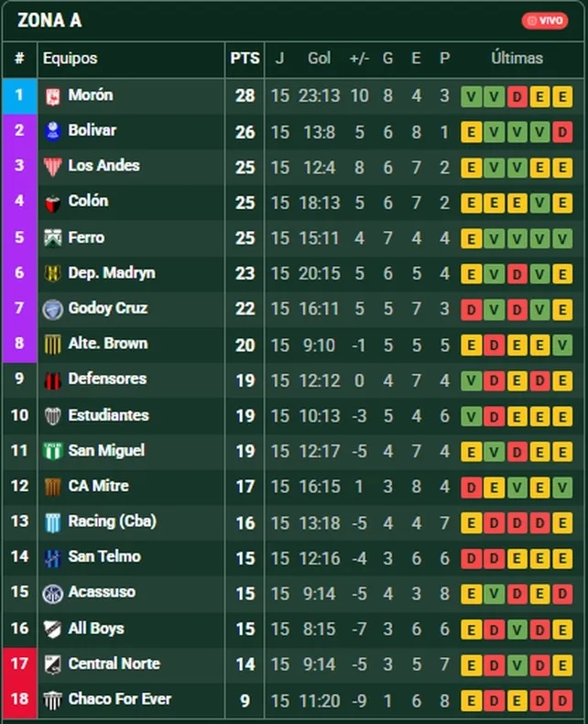Select the Colón team crest
Screen dimensions: 588x724
coord(52,203)
